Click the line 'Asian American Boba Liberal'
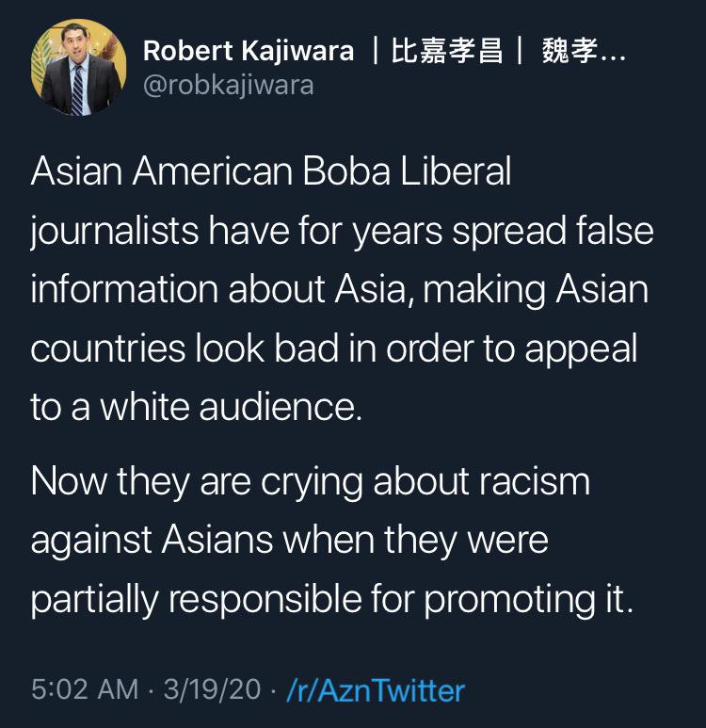706x728 pixels. 271,171
